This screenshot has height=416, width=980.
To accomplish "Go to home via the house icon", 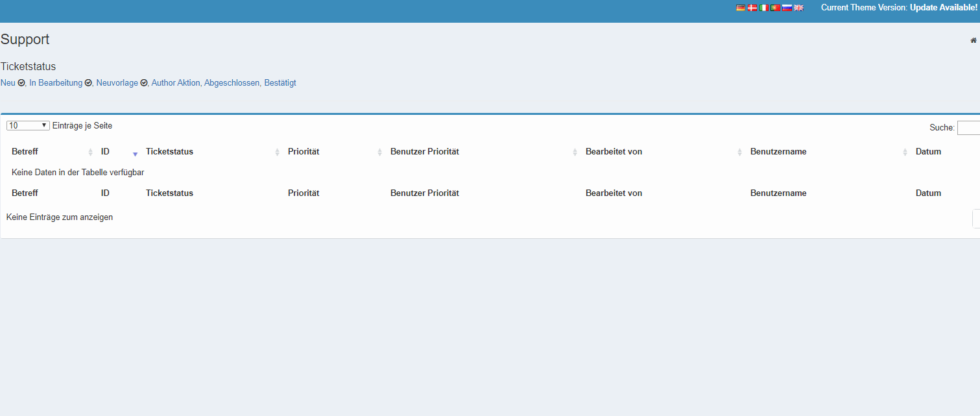I will coord(973,40).
